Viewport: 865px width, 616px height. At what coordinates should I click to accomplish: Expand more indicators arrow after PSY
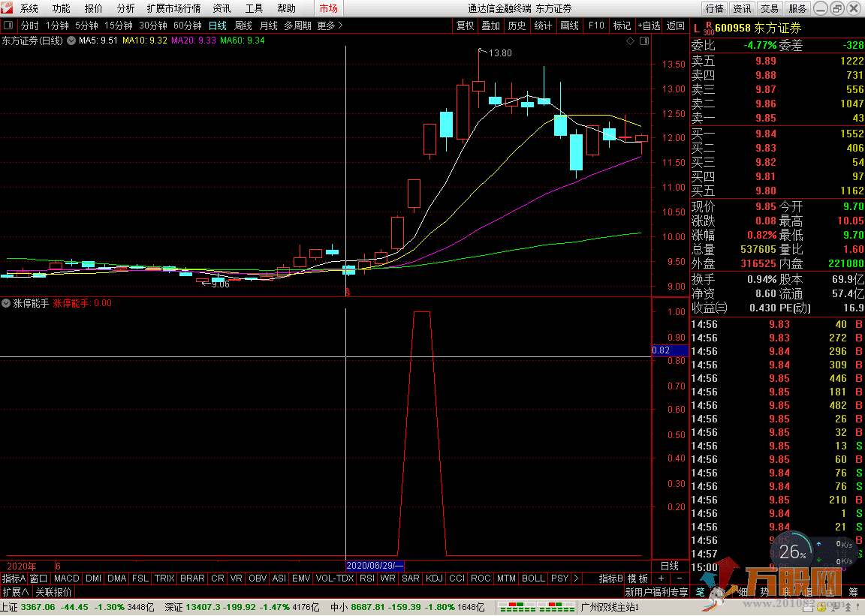(x=576, y=578)
